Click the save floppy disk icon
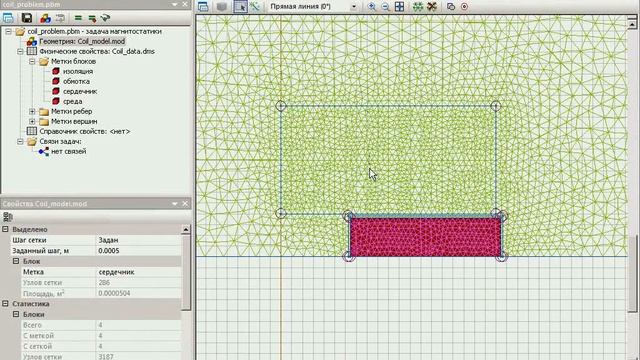Screen dimensions: 640x360 (27, 18)
